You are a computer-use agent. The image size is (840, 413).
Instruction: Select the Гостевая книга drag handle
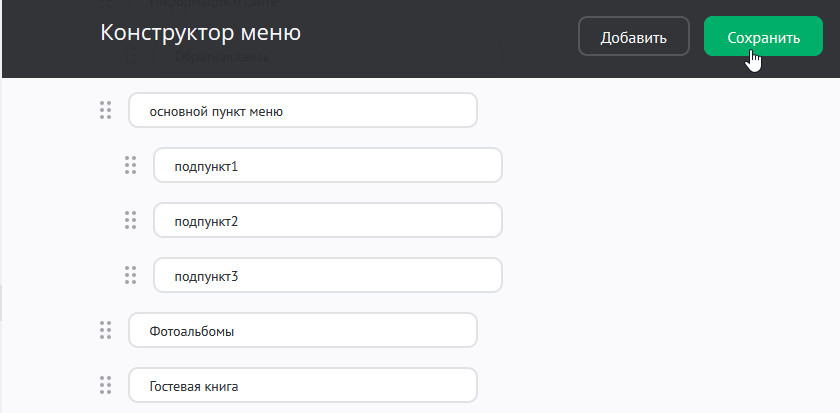[x=105, y=384]
